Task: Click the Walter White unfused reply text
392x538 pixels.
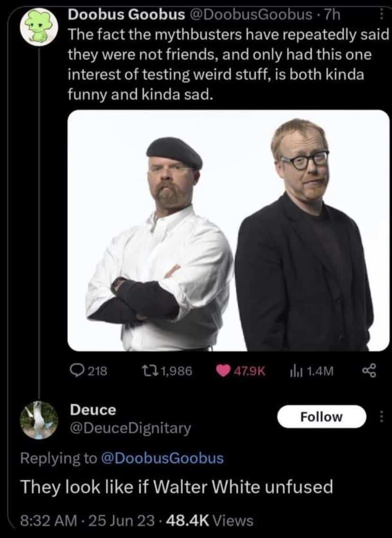Action: [x=175, y=487]
